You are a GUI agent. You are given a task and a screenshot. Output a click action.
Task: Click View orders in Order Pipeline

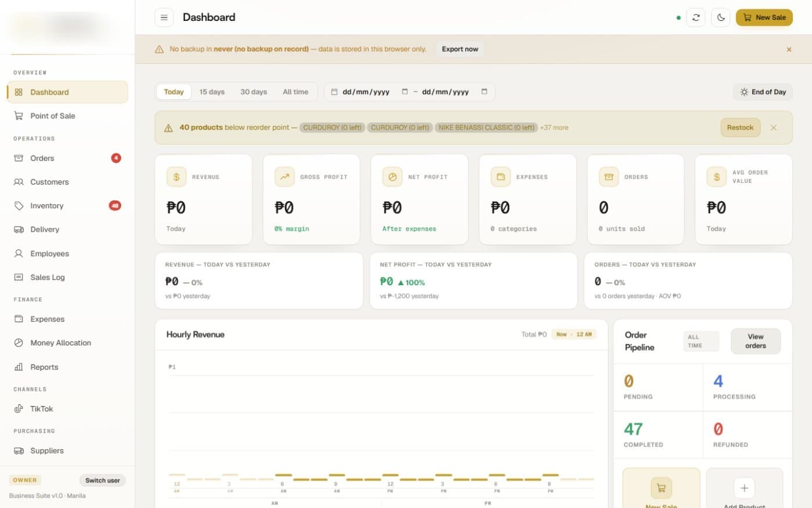(x=756, y=341)
